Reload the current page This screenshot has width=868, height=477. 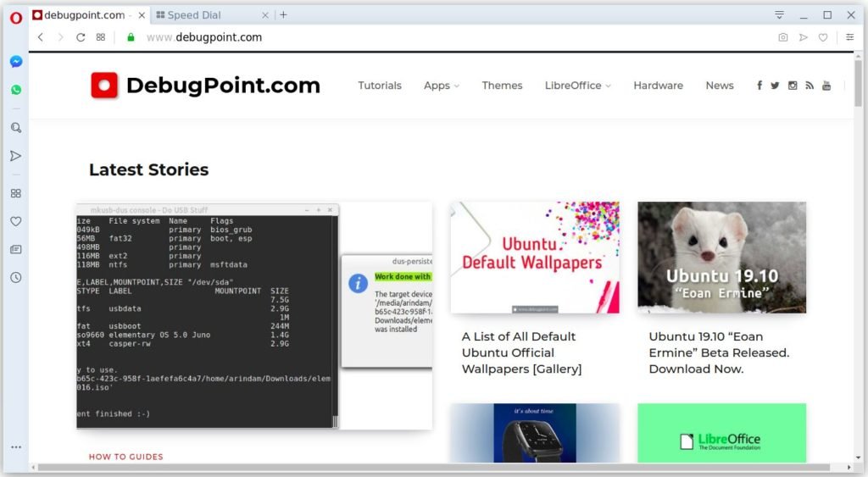tap(81, 37)
